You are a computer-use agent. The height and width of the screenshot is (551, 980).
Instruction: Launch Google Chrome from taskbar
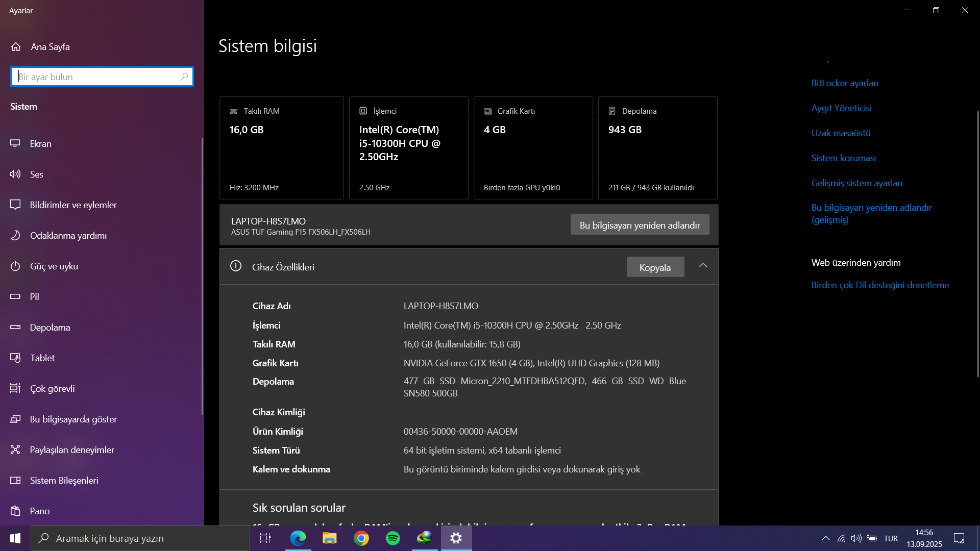point(361,538)
